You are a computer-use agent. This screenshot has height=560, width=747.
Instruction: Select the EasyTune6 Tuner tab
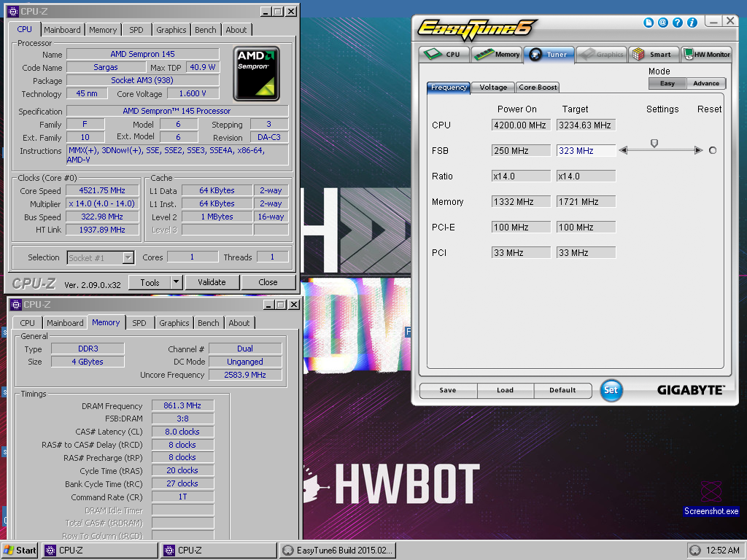click(x=549, y=54)
